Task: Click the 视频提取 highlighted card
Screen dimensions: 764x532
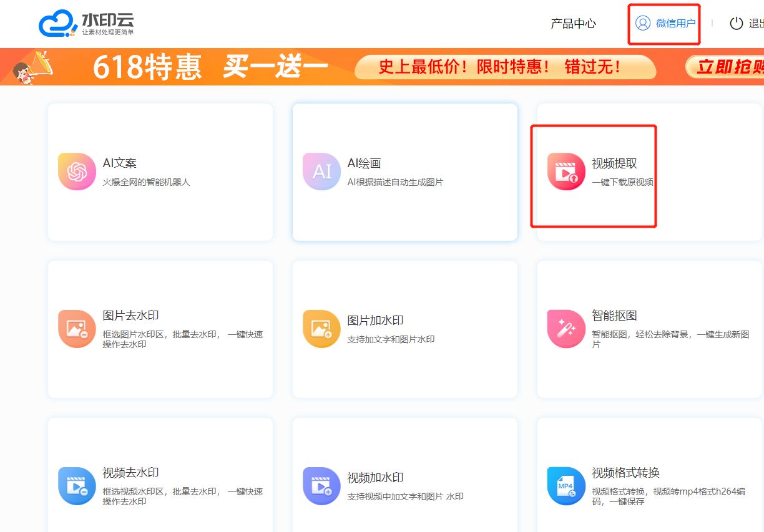Action: (x=594, y=177)
